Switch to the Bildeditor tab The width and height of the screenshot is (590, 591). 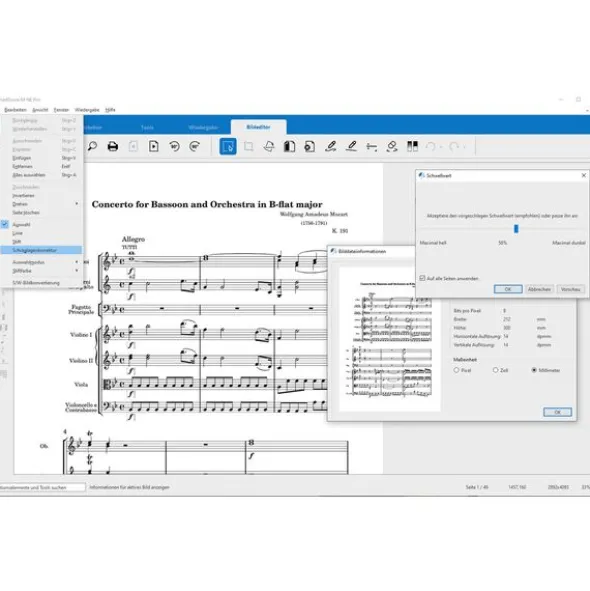[x=259, y=127]
